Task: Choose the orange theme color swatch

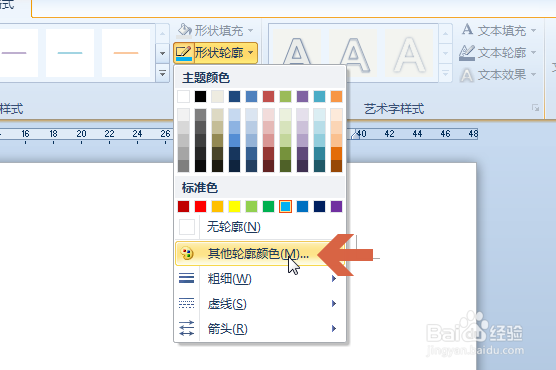Action: pos(337,96)
